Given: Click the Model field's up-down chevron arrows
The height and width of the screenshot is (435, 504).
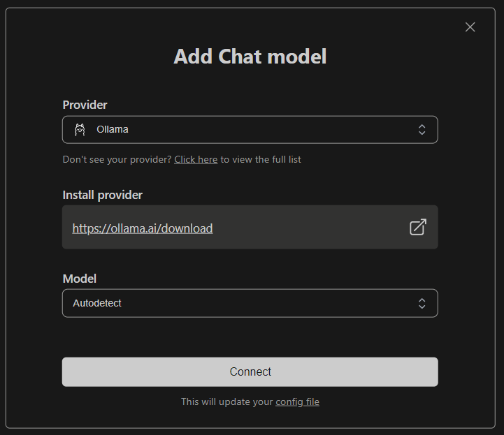Looking at the screenshot, I should pos(422,303).
